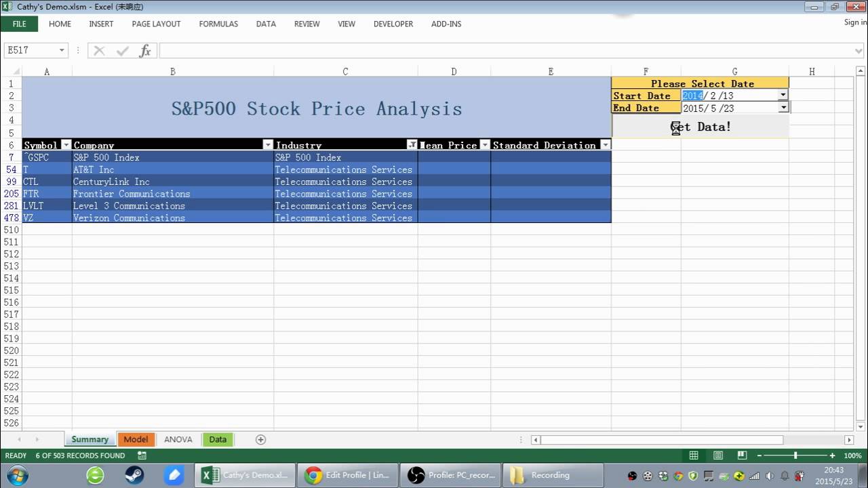Expand the End Date picker dropdown

click(x=783, y=108)
